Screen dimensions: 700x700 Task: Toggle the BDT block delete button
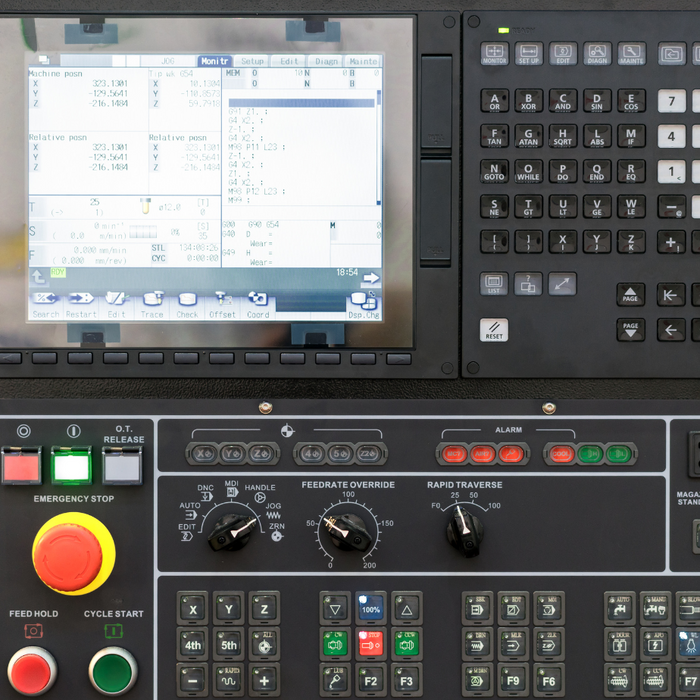[x=513, y=608]
